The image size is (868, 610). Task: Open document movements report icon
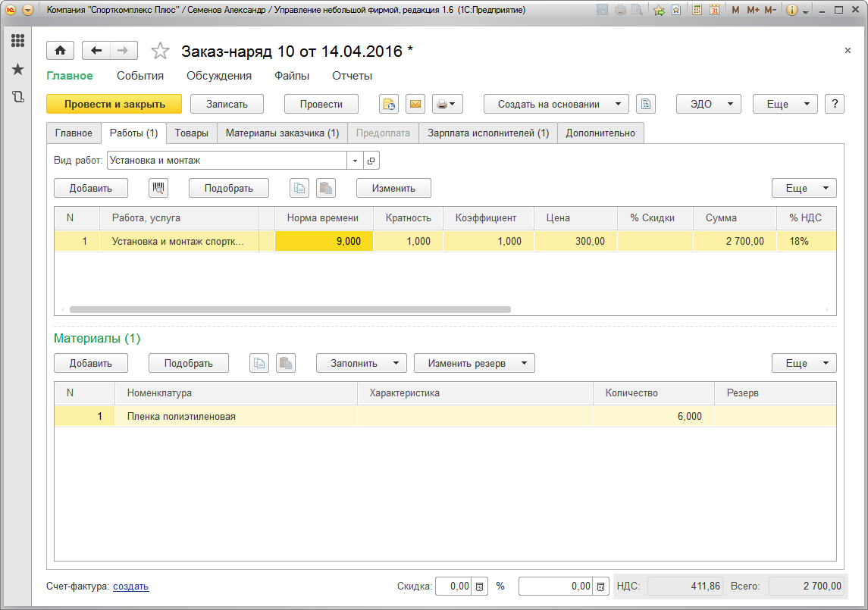389,104
